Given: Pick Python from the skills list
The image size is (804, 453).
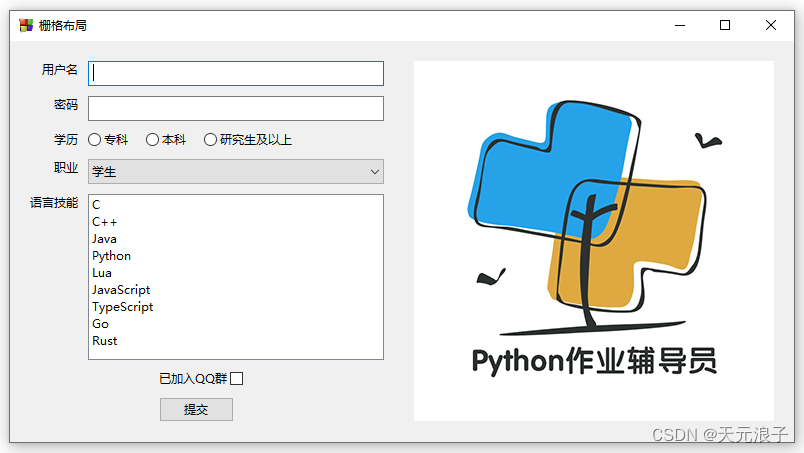Looking at the screenshot, I should tap(236, 255).
